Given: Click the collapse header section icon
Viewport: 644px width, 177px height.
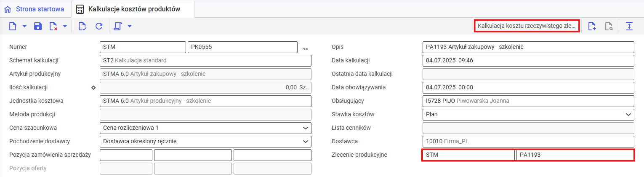Looking at the screenshot, I should 629,26.
